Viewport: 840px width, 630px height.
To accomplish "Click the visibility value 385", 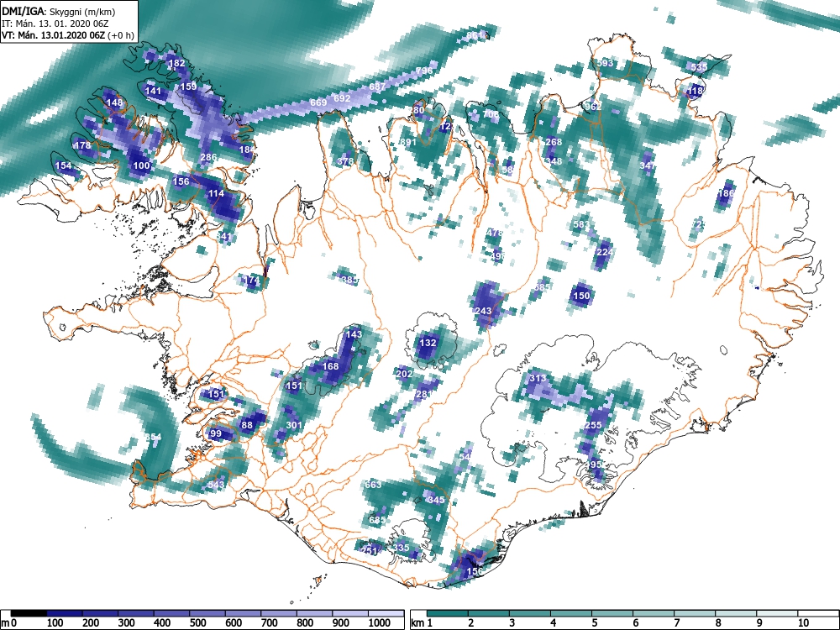I will click(349, 280).
